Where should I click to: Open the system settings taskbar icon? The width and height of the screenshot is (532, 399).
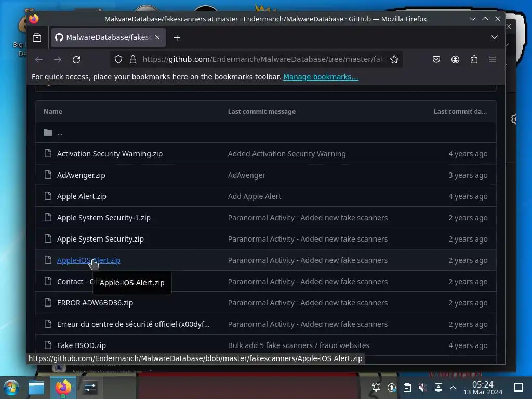[90, 388]
